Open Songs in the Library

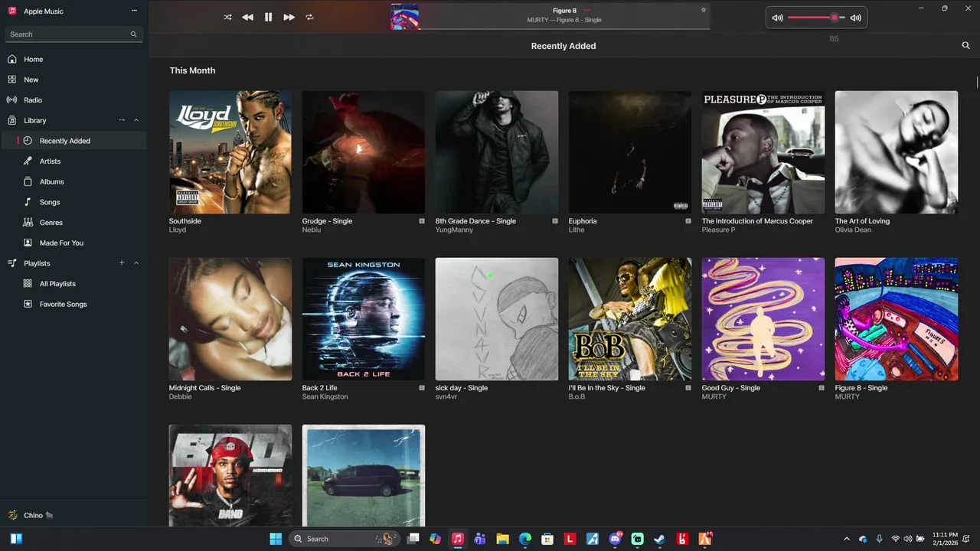click(x=73, y=202)
